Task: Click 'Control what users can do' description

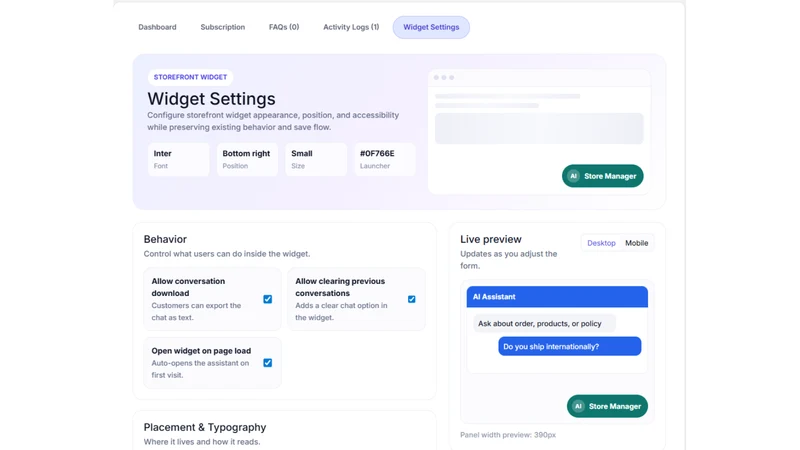Action: [x=227, y=254]
